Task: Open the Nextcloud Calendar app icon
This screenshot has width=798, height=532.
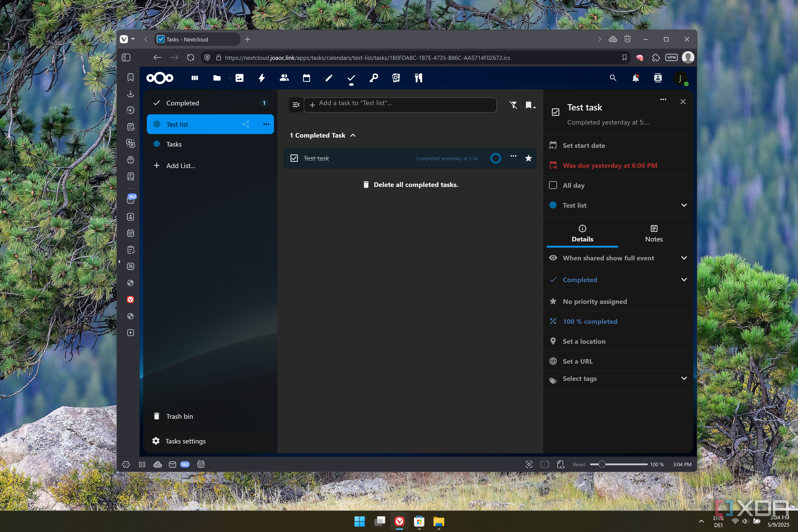Action: 306,78
